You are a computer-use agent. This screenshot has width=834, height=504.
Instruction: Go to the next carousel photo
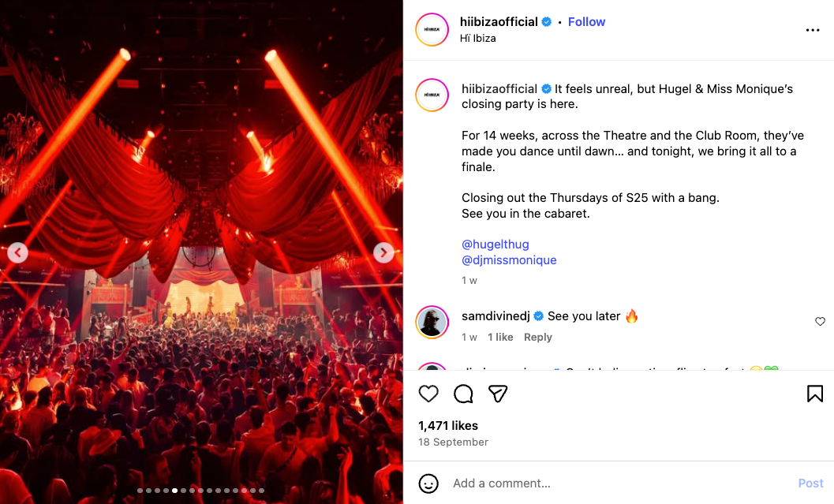point(383,252)
